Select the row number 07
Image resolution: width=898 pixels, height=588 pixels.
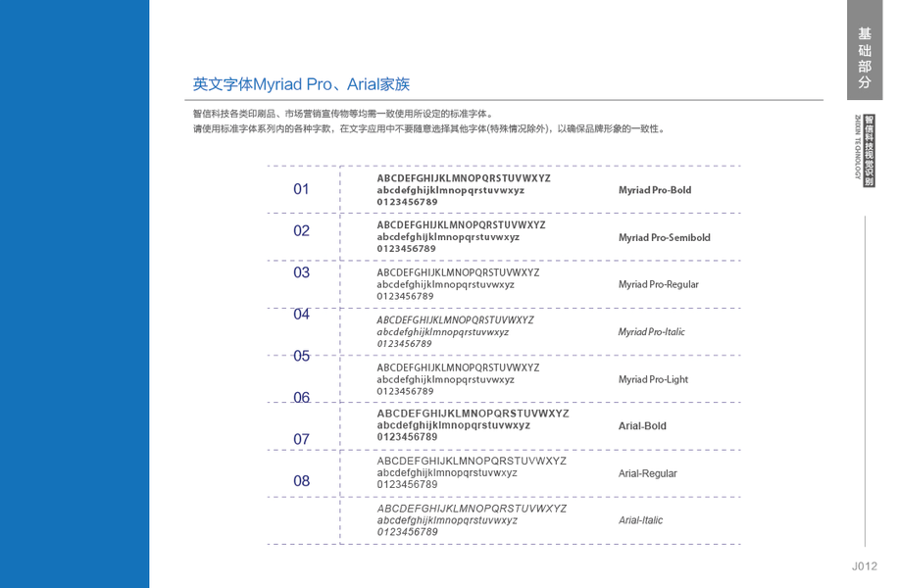pos(301,439)
